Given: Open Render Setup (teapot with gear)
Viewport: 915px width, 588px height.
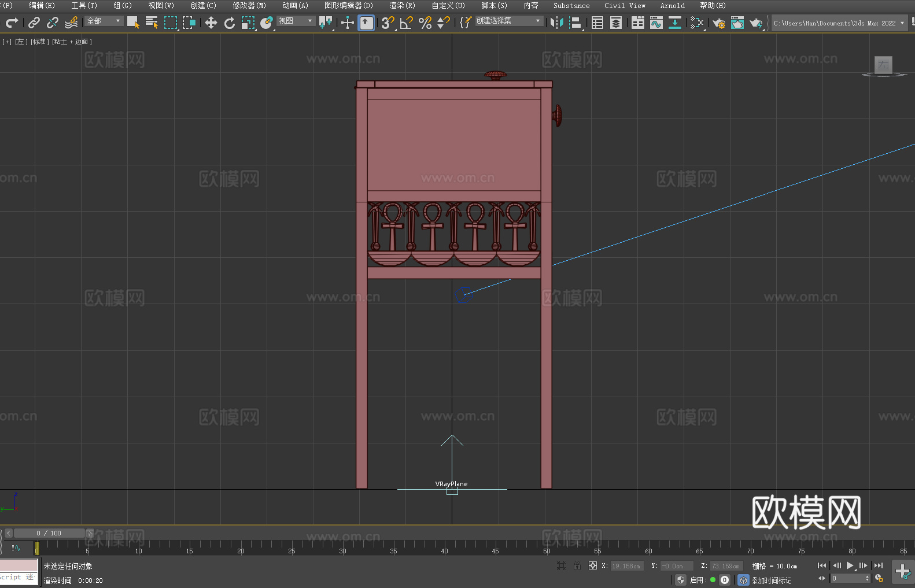Looking at the screenshot, I should click(x=719, y=23).
